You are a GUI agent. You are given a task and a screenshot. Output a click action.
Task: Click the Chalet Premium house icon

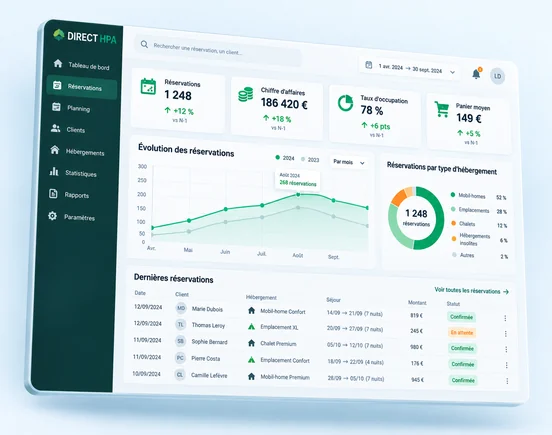(x=251, y=343)
